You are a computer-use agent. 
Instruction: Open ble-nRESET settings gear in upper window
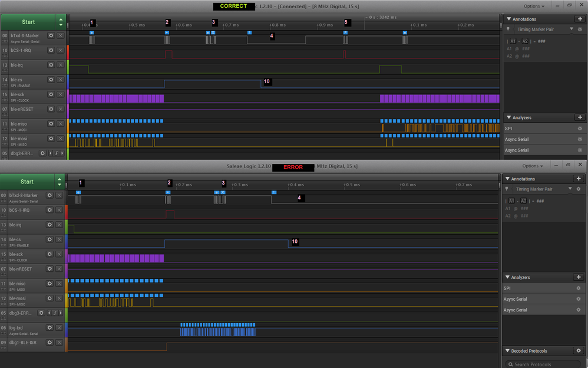click(x=51, y=109)
